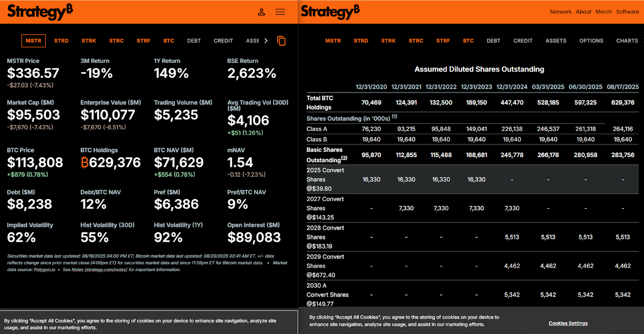
Task: Open CREDIT tab in left window
Action: point(223,41)
